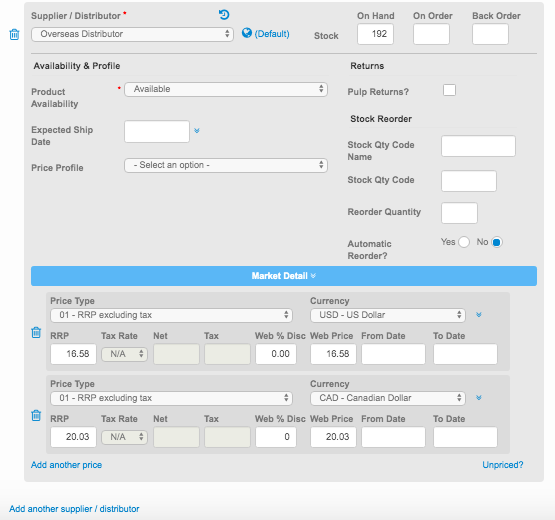Expand the CAD currency row chevron

pyautogui.click(x=479, y=398)
